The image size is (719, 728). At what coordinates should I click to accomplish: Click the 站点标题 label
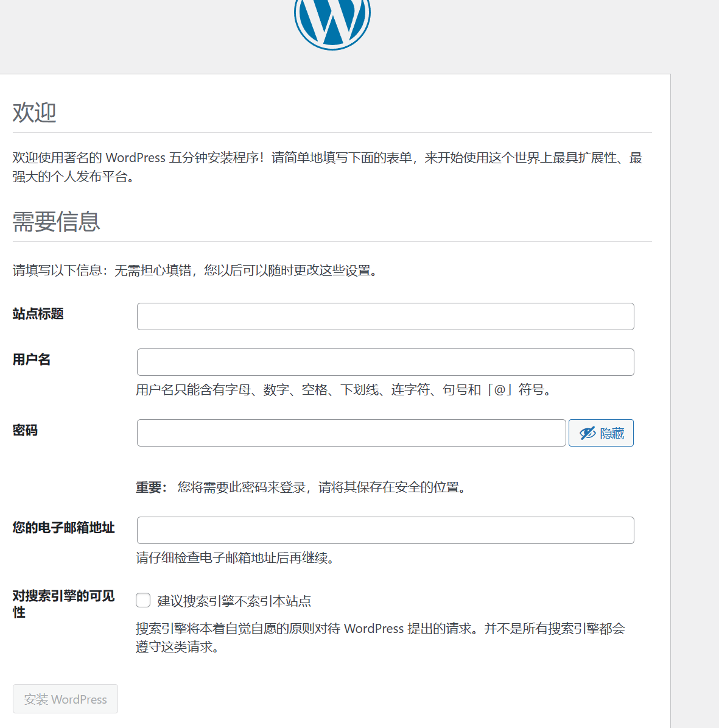38,314
